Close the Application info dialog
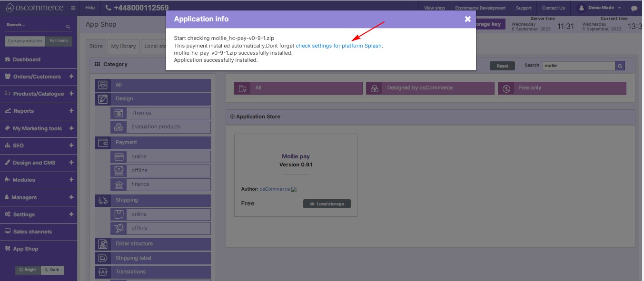Screen dimensions: 644x281 pos(467,19)
